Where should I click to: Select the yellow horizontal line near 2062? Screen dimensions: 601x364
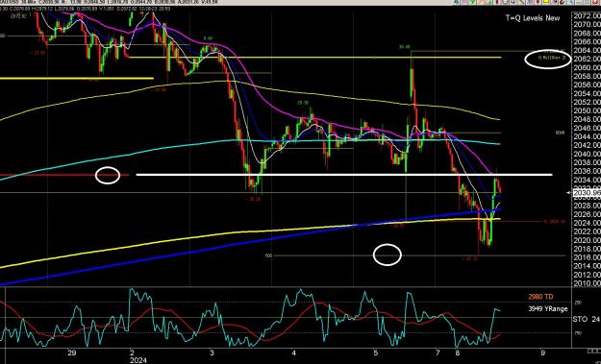point(315,58)
